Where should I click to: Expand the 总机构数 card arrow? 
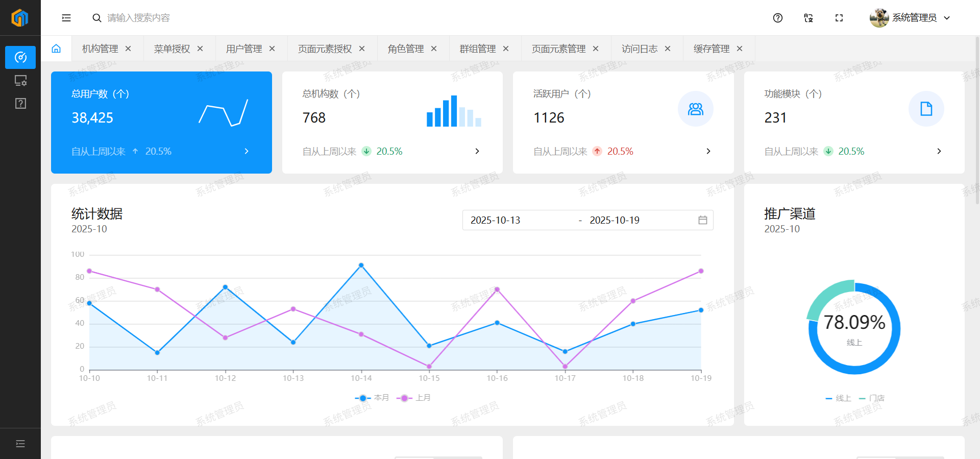(x=477, y=151)
